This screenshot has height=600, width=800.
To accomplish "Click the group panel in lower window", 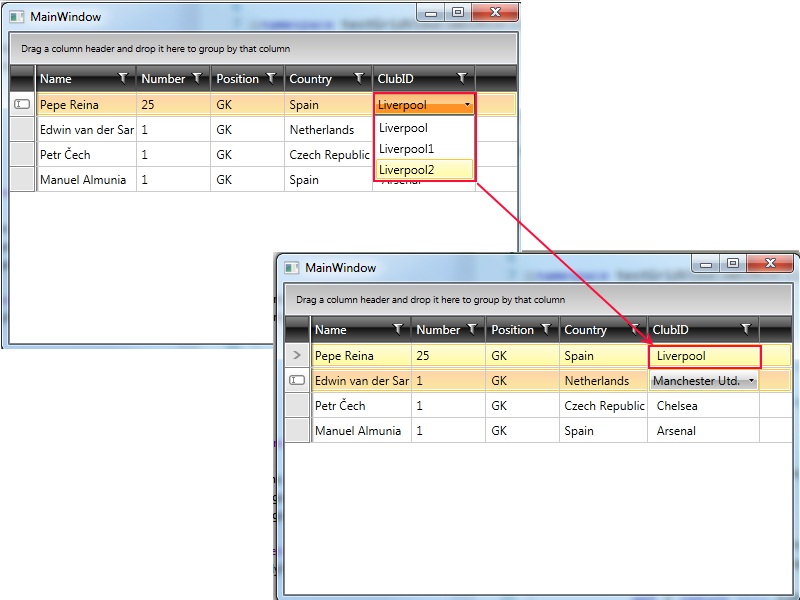I will point(539,299).
